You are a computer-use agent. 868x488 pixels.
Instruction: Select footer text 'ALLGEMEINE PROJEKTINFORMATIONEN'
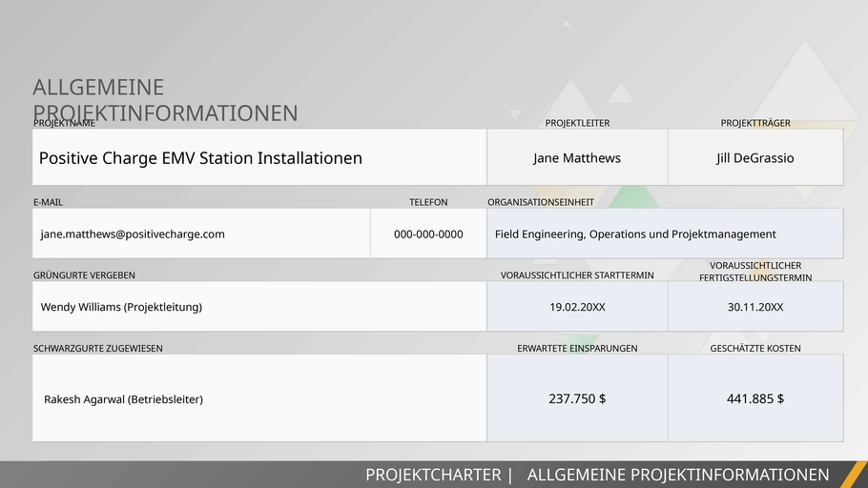678,475
